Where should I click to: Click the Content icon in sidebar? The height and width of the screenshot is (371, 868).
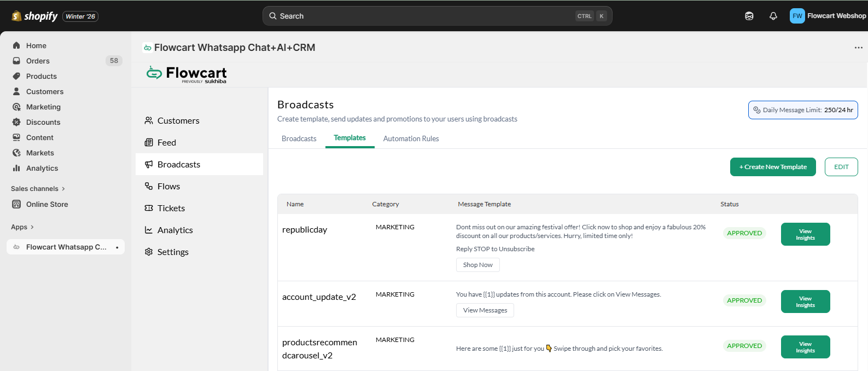(x=16, y=137)
